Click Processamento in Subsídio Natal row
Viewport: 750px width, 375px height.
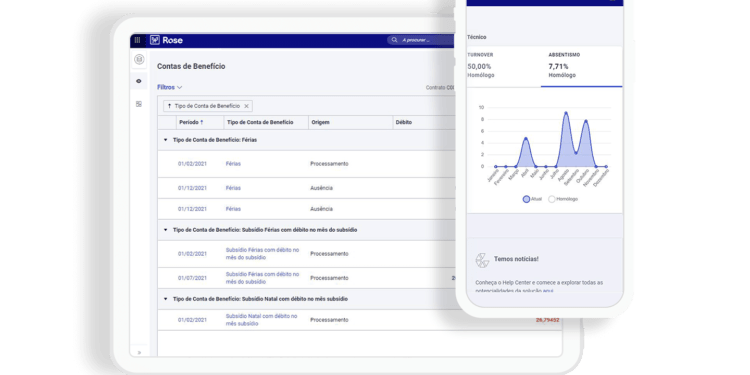(x=329, y=320)
